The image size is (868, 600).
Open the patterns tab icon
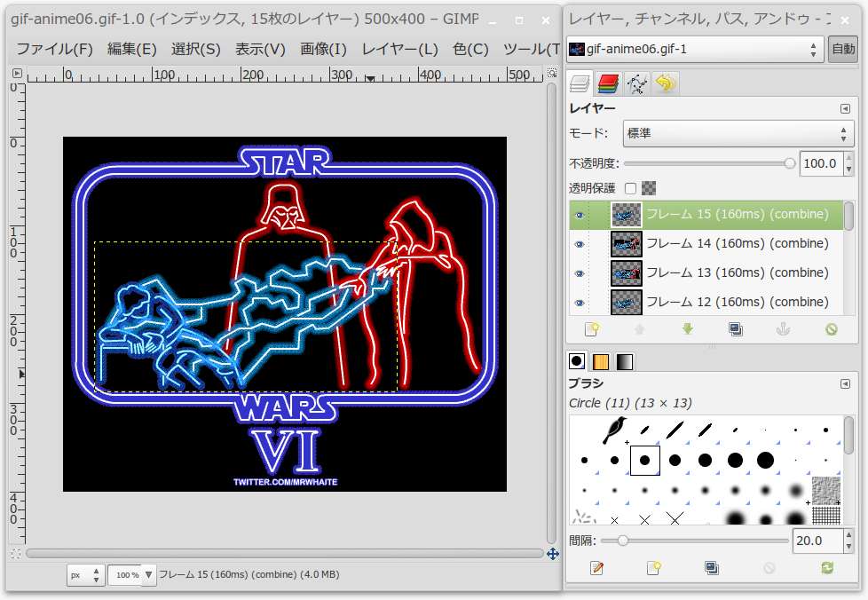[x=601, y=361]
